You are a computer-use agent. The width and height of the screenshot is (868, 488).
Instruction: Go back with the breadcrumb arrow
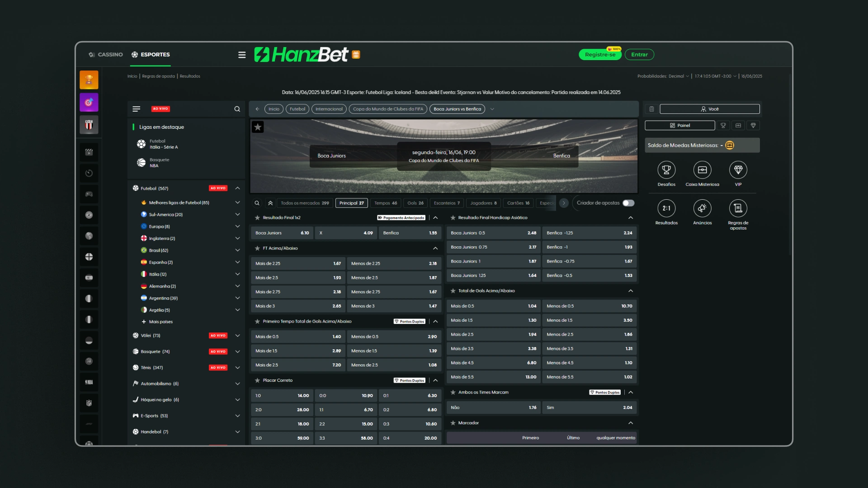(257, 109)
